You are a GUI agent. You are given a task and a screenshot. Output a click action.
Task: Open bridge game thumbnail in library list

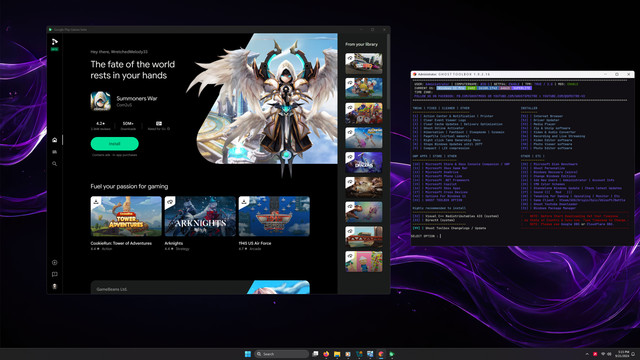(364, 237)
